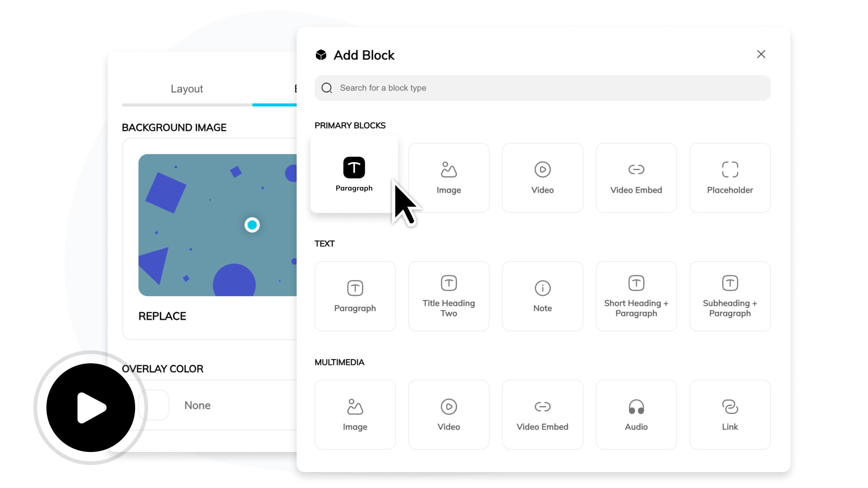The height and width of the screenshot is (488, 868).
Task: Add a Link block from Multimedia
Action: (730, 414)
